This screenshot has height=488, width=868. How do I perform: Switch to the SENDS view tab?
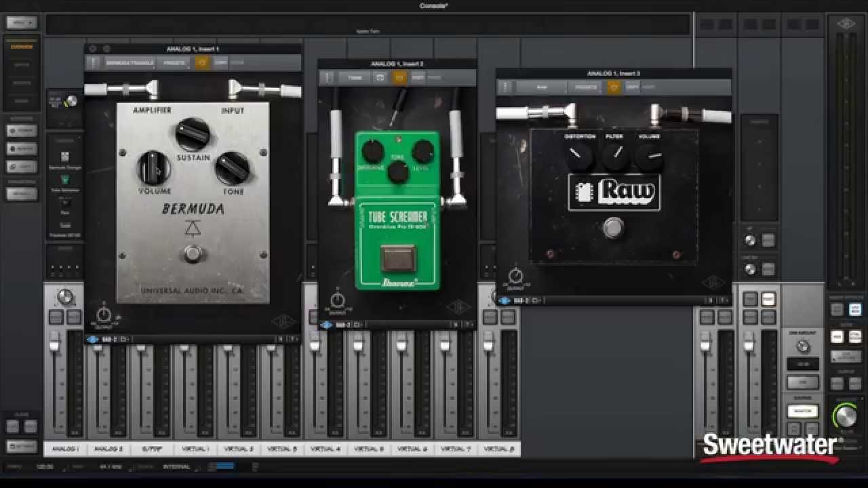[x=22, y=100]
